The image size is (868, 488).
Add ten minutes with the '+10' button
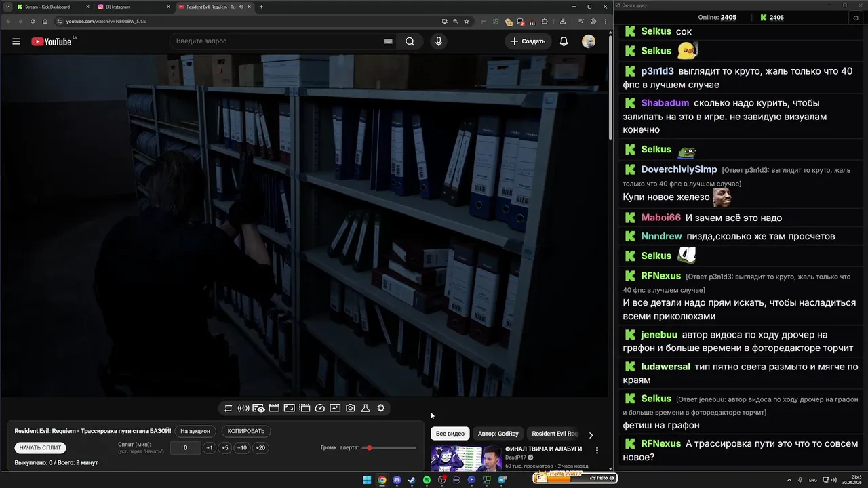[242, 448]
